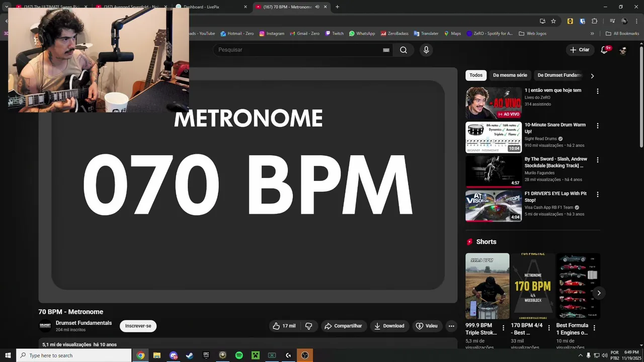Open the tab search dropdown arrow
Image resolution: width=644 pixels, height=362 pixels.
7,7
